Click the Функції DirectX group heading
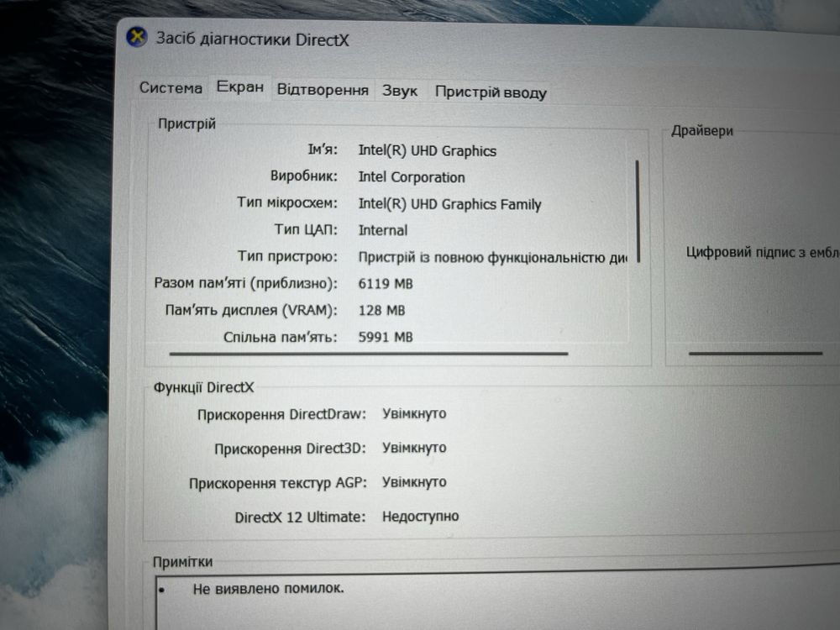 coord(203,387)
